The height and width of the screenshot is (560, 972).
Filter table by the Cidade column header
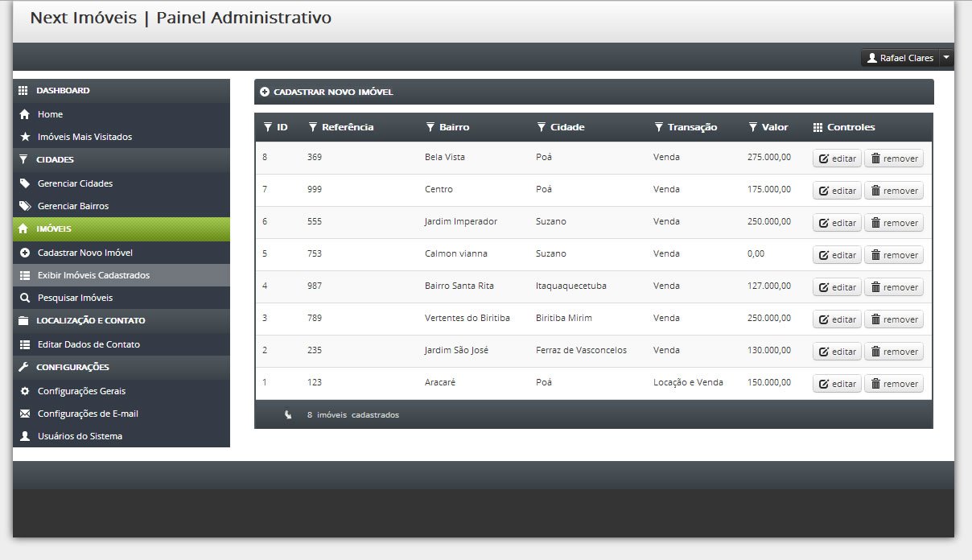(561, 127)
